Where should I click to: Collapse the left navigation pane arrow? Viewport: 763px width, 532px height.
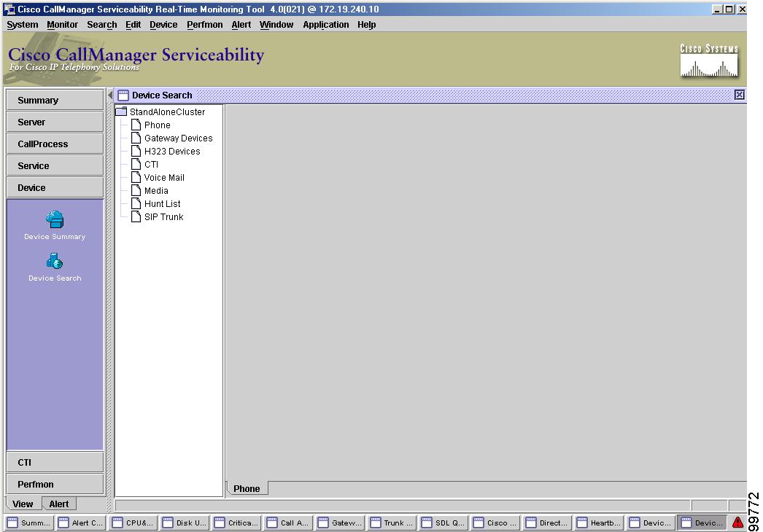tap(110, 95)
